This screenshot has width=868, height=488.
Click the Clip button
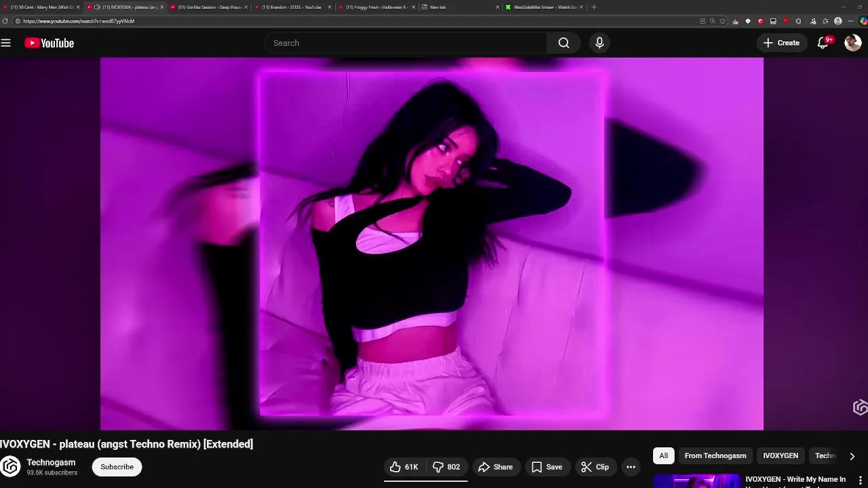(595, 467)
